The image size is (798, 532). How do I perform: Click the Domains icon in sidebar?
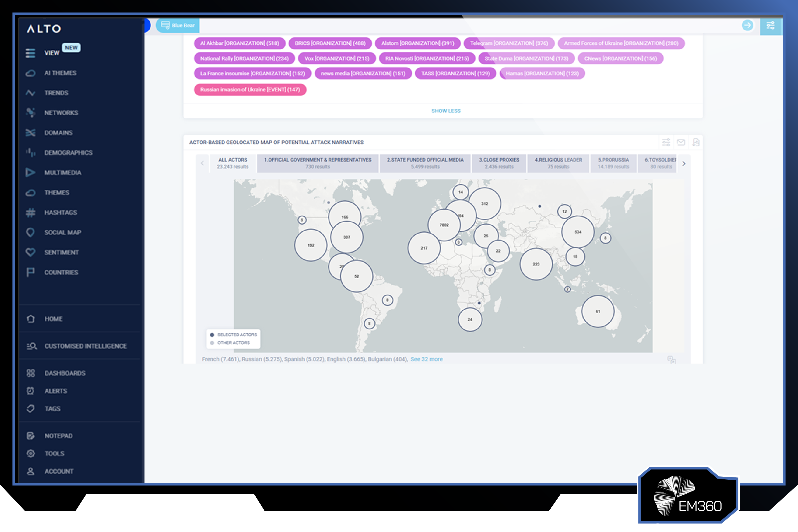click(30, 133)
